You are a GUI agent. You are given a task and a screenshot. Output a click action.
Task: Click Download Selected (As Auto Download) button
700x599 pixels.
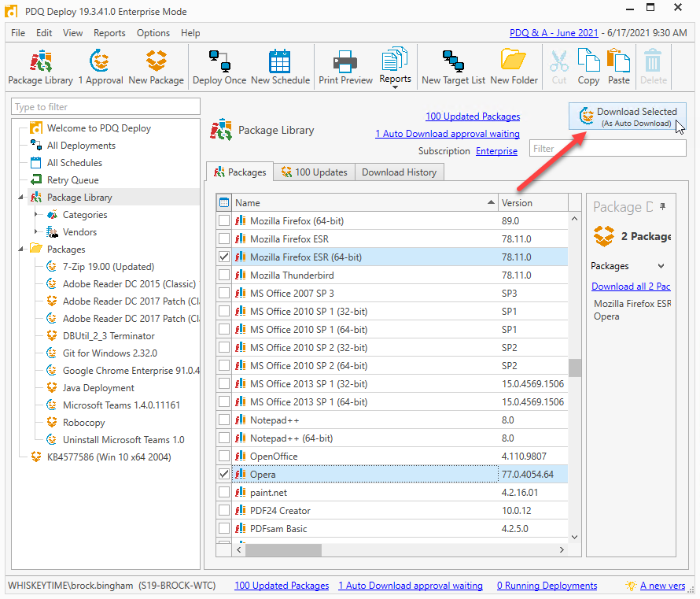(x=627, y=116)
